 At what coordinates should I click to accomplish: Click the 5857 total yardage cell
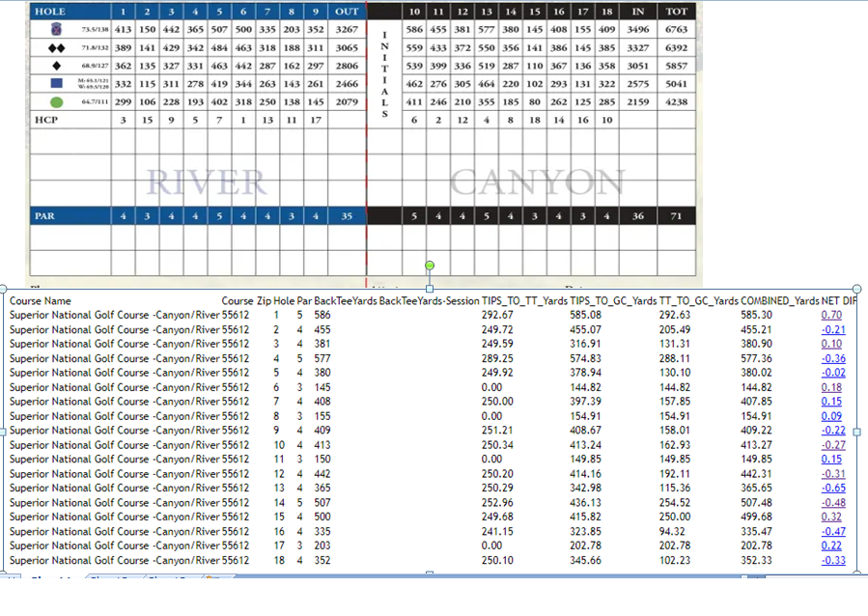tap(677, 66)
